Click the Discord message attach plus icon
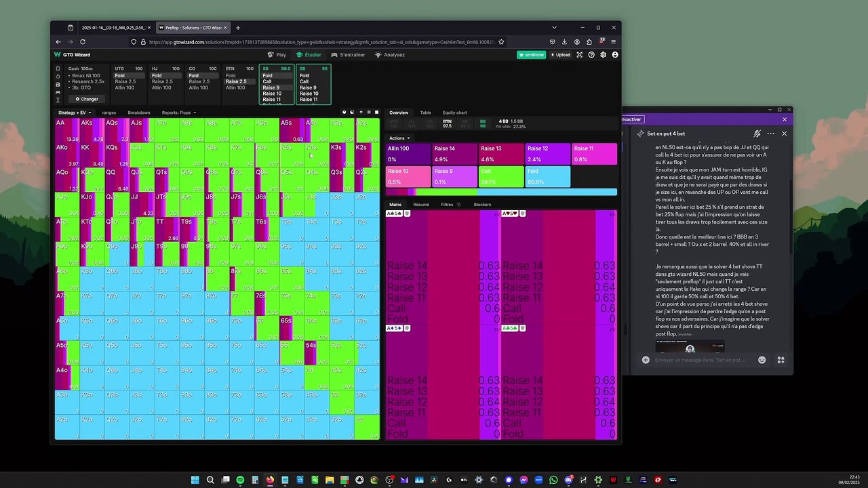This screenshot has height=488, width=868. tap(646, 360)
